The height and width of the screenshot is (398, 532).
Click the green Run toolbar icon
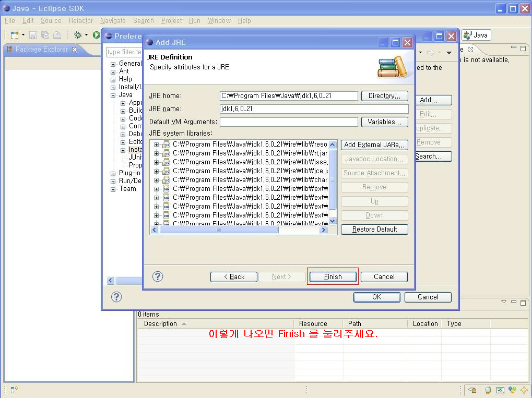coord(97,35)
